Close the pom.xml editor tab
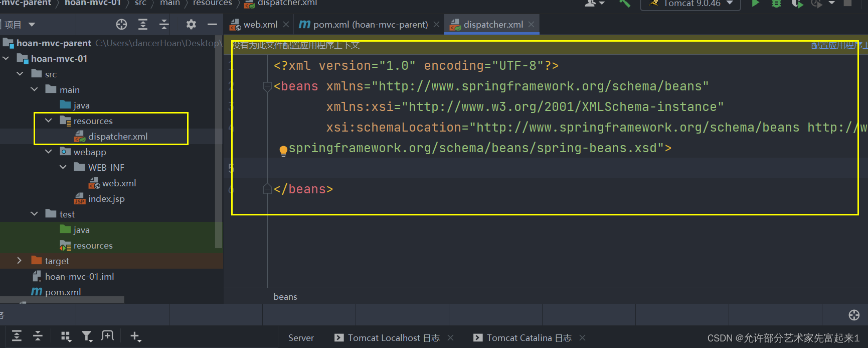The height and width of the screenshot is (348, 868). point(436,24)
